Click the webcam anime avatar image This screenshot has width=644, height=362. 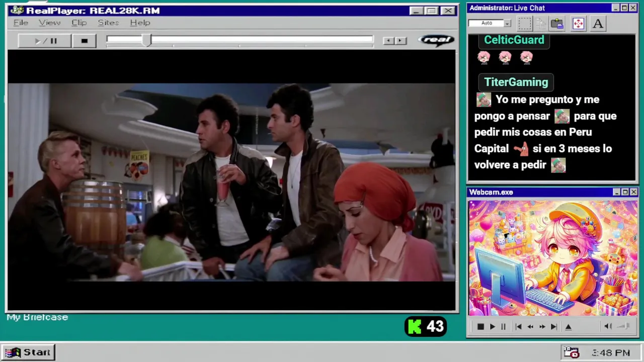pyautogui.click(x=553, y=258)
